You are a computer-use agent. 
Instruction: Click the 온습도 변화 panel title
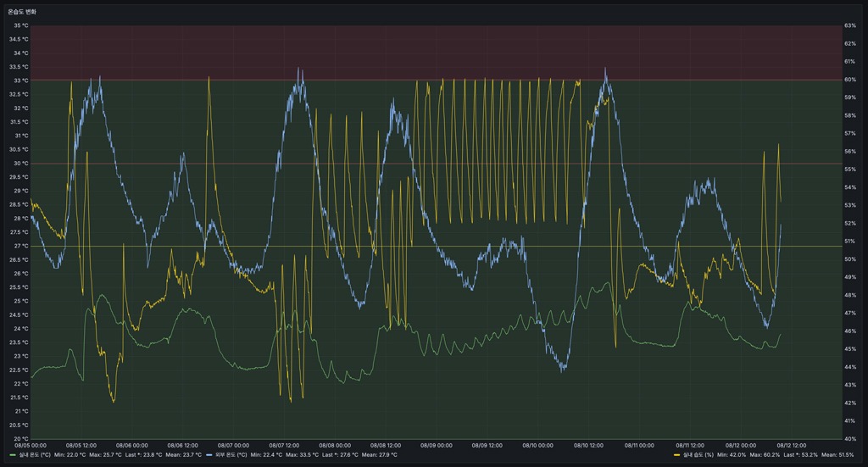pos(22,13)
